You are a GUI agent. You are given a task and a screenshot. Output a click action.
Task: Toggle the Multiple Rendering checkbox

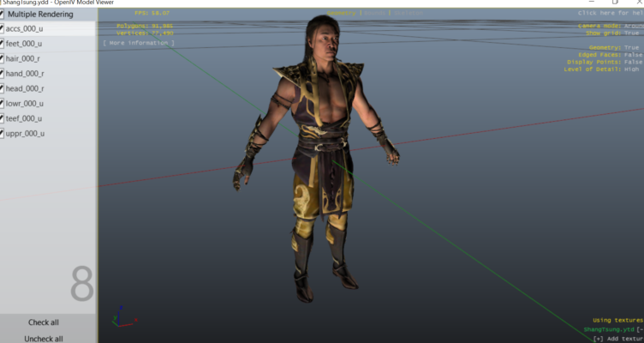coord(3,15)
